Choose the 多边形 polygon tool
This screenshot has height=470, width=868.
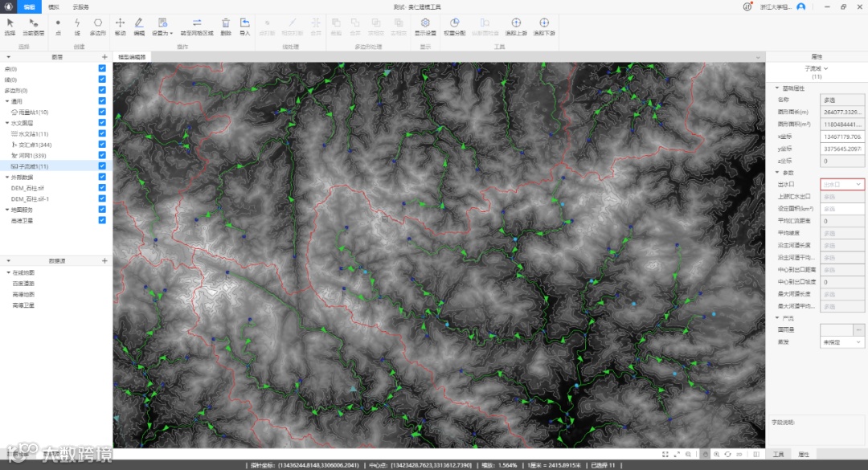click(x=97, y=26)
